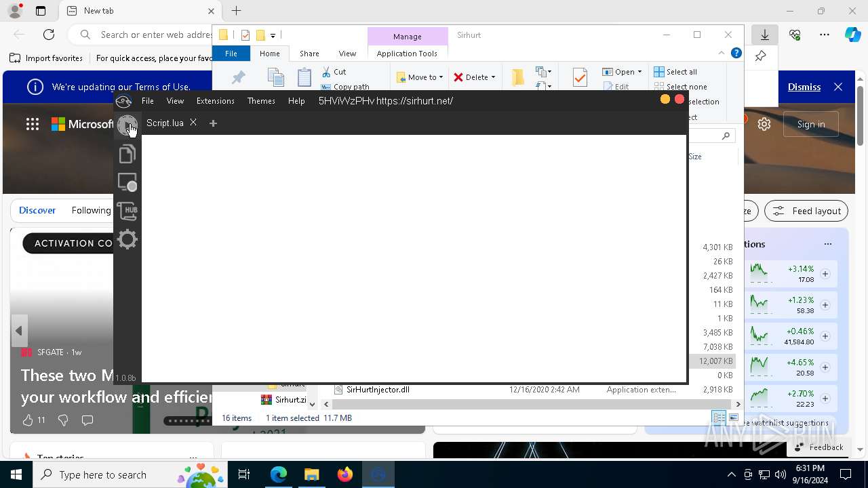Click New folder icon in Explorer ribbon
This screenshot has height=488, width=868.
click(x=517, y=77)
